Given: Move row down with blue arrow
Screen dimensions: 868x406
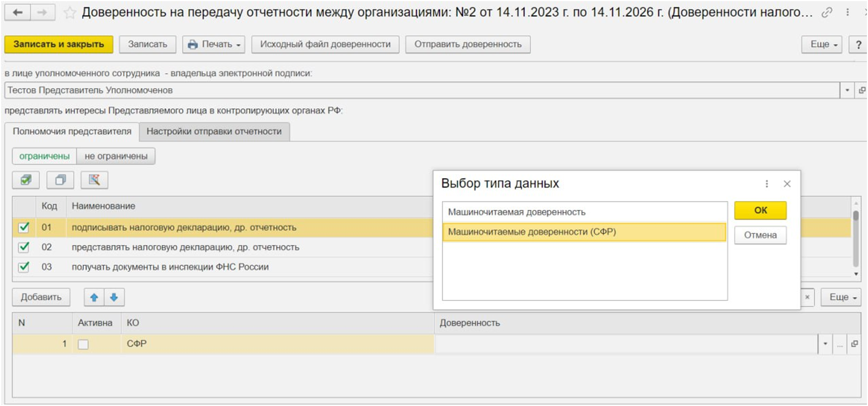Looking at the screenshot, I should (114, 297).
